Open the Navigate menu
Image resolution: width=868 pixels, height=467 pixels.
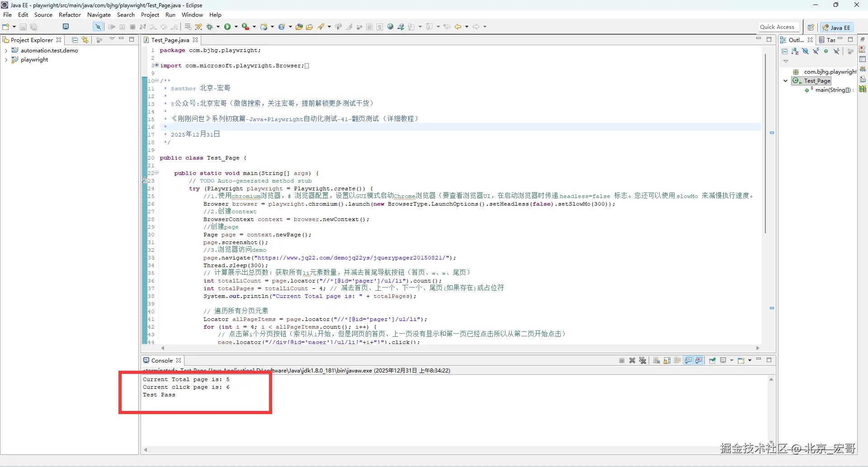click(x=99, y=15)
